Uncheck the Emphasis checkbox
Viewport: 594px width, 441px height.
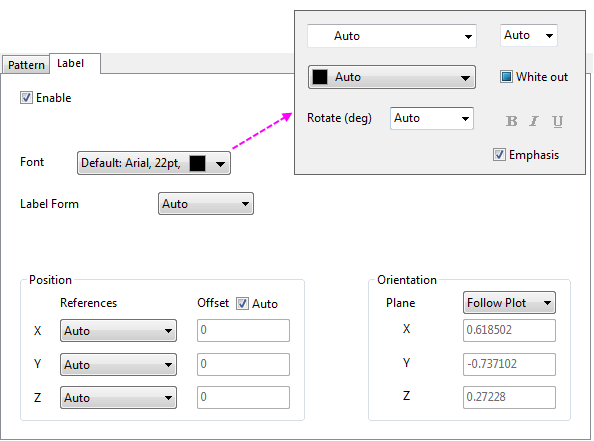coord(499,155)
